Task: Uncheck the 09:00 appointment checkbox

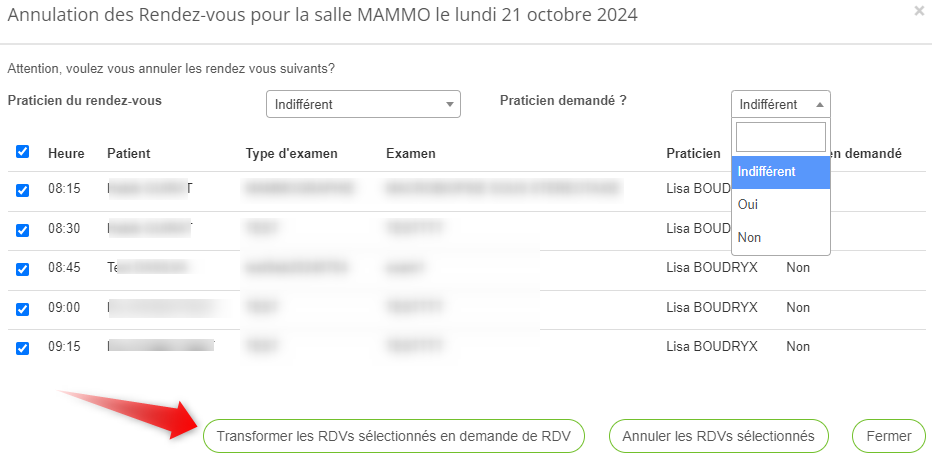Action: click(x=23, y=309)
